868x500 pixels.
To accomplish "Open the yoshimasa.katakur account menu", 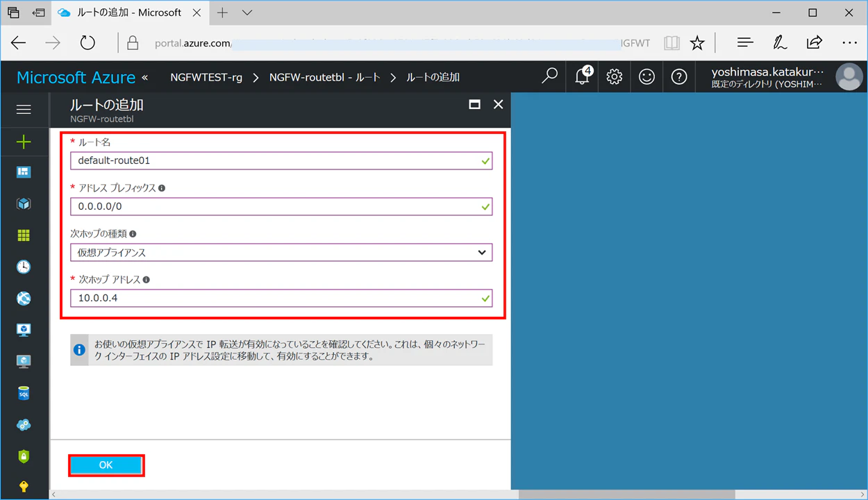I will point(768,76).
